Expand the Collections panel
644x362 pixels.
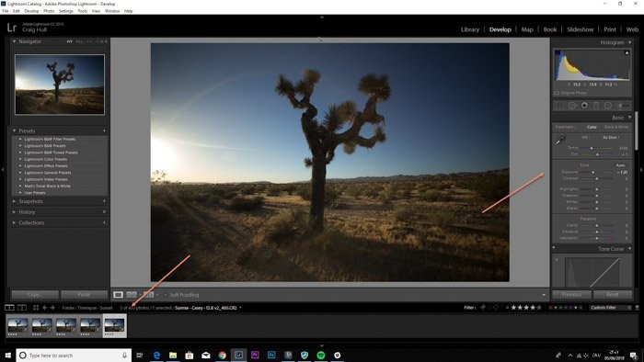click(x=14, y=222)
